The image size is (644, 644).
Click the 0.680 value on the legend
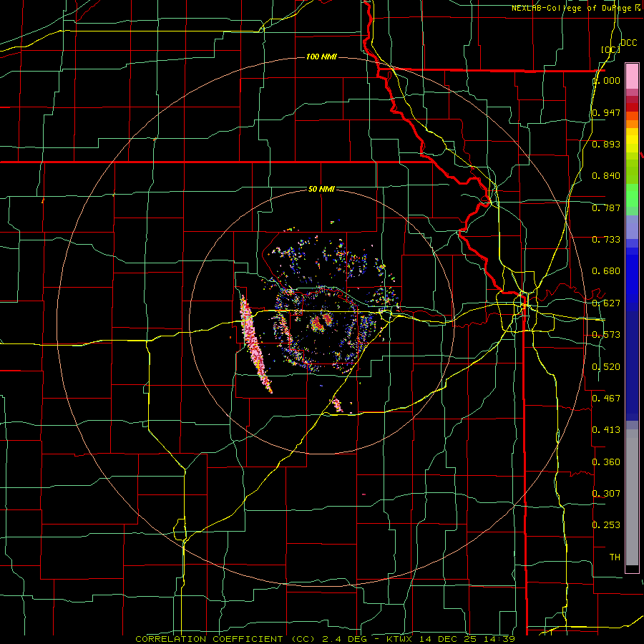tap(606, 271)
